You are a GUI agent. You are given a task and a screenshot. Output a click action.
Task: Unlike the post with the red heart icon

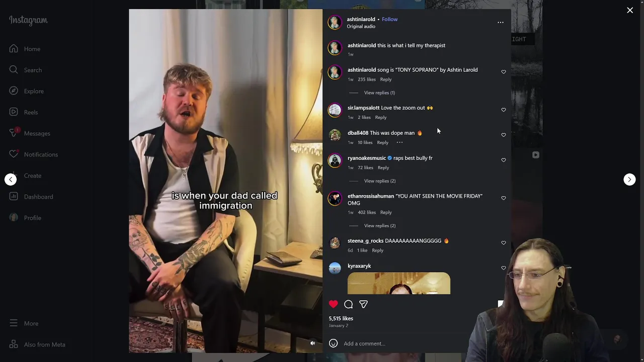pyautogui.click(x=333, y=304)
